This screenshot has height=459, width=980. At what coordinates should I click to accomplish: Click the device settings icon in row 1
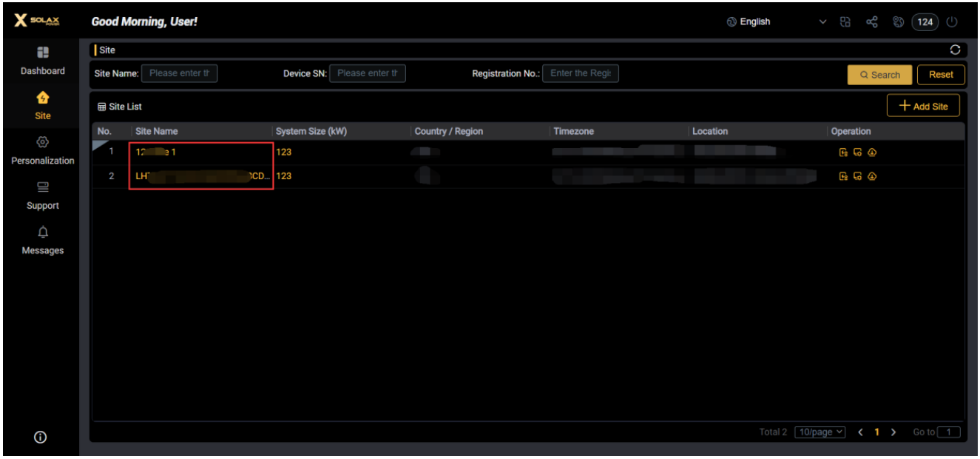click(857, 153)
